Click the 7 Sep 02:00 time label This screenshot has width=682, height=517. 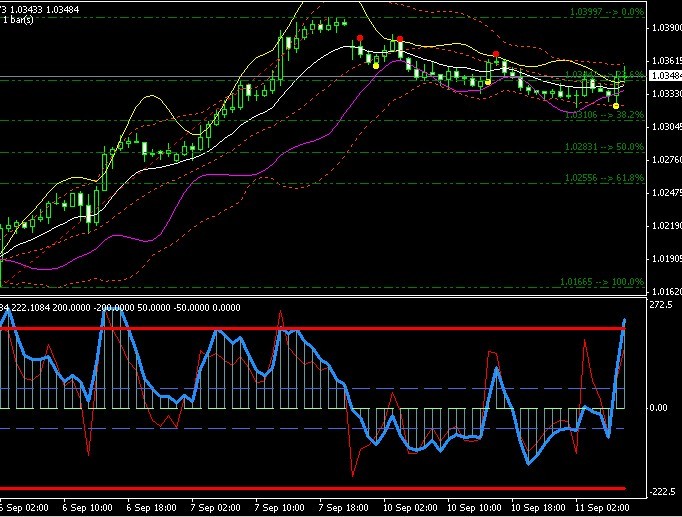[x=216, y=508]
